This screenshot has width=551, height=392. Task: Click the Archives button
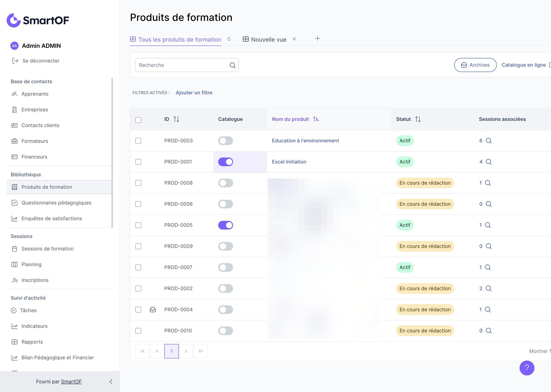pos(475,65)
